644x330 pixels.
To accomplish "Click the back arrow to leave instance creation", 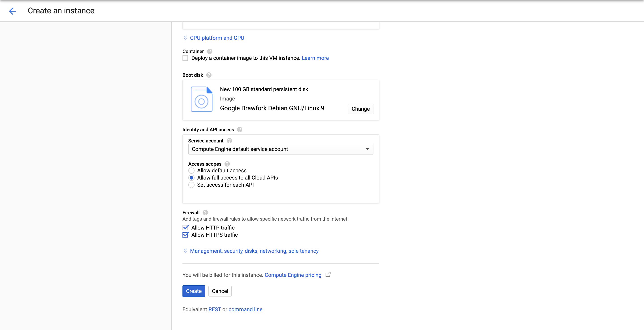I will [x=13, y=11].
